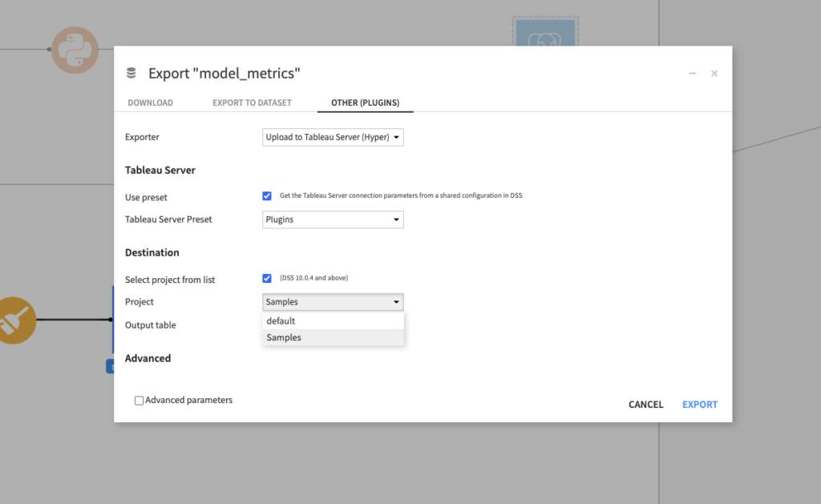Cancel the export dialog

(645, 404)
